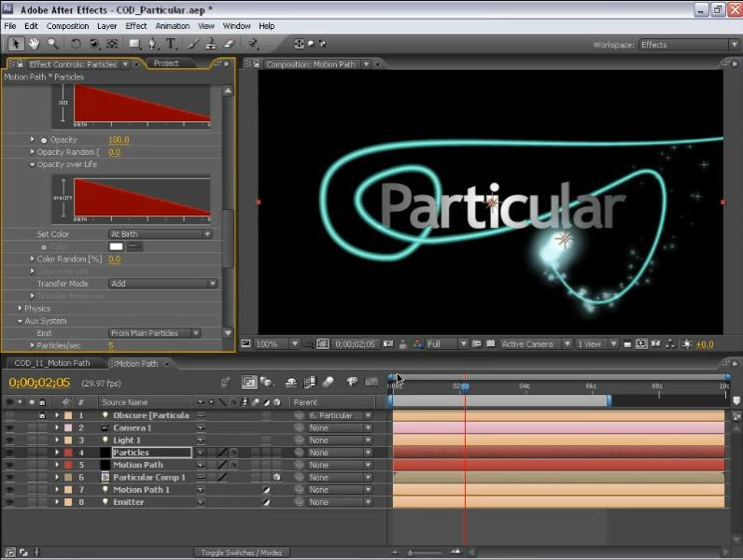Click the Graph Editor icon
This screenshot has width=743, height=560.
click(371, 382)
